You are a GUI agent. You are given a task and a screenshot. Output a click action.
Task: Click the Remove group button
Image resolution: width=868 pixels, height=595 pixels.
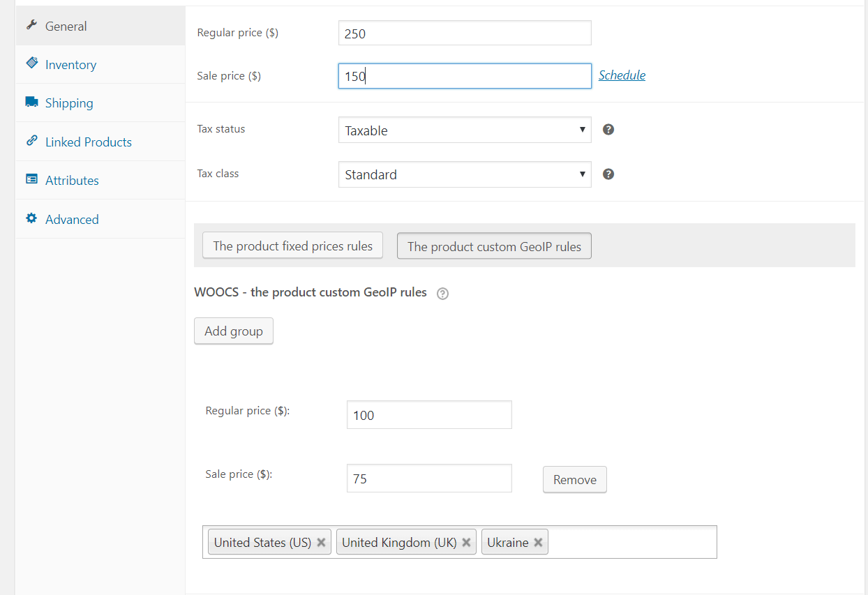pos(575,480)
